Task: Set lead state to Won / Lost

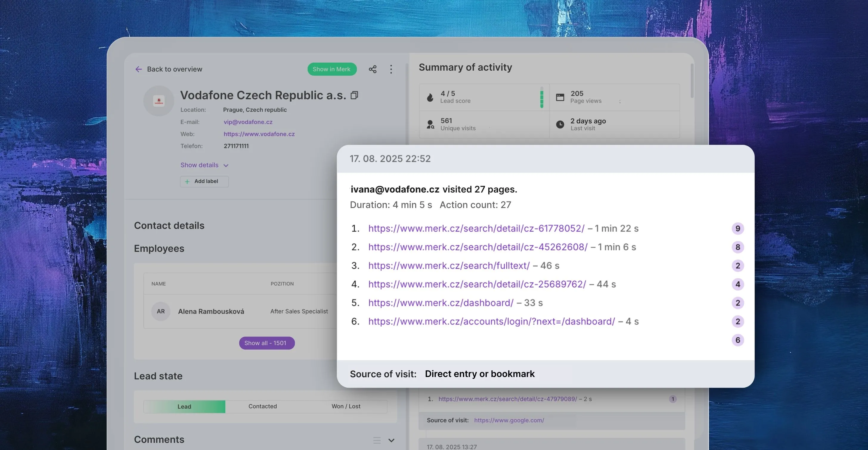Action: (x=346, y=406)
